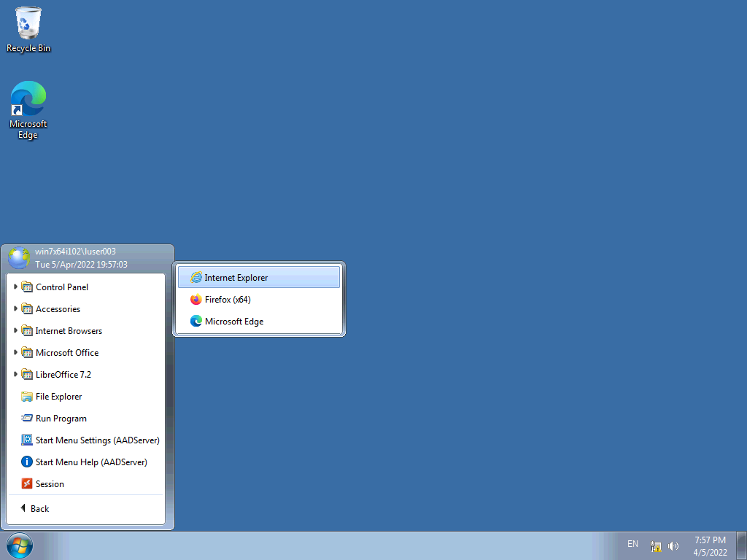Open the Microsoft Edge desktop shortcut

tap(28, 109)
